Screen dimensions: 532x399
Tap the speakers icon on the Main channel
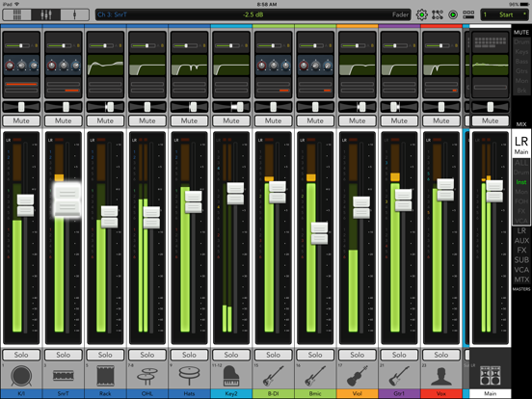[491, 376]
